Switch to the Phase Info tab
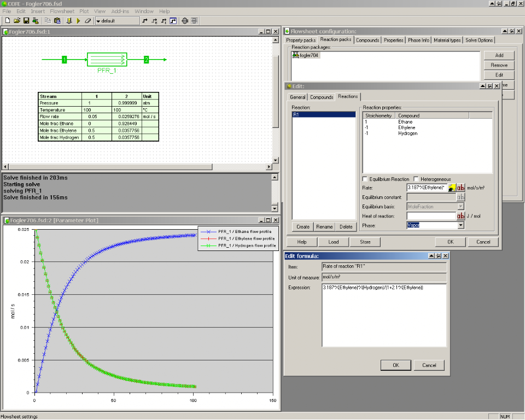 [418, 40]
